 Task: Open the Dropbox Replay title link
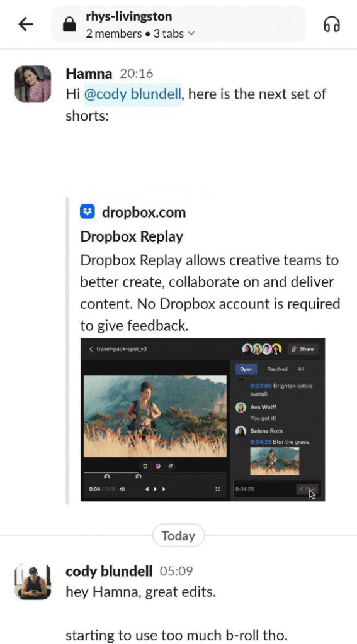click(132, 236)
